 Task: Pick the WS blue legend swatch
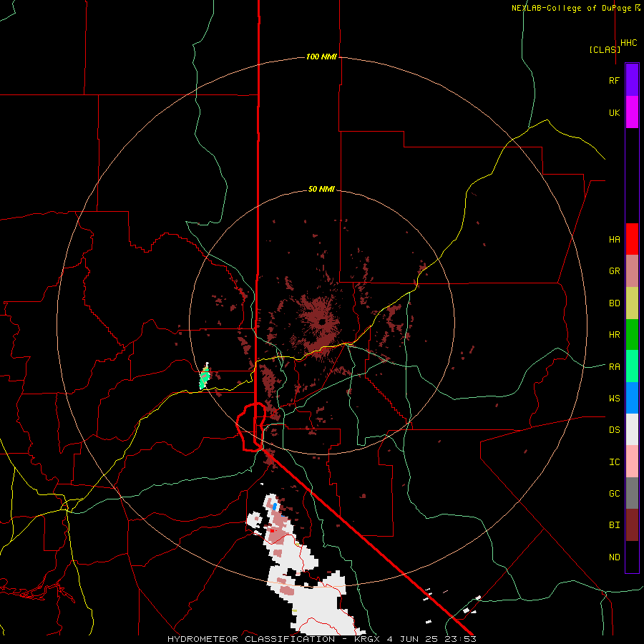point(632,398)
